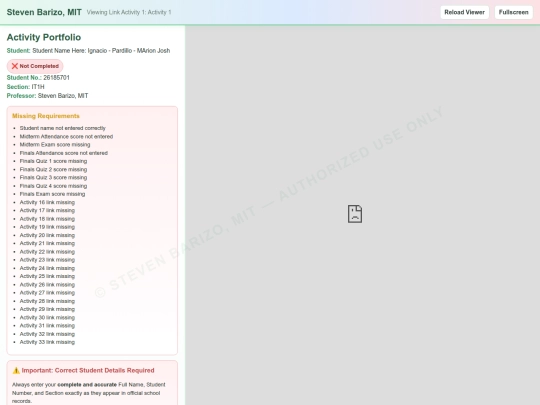Select 'Finals Quiz 4 score missing' item
The image size is (540, 405).
[53, 186]
